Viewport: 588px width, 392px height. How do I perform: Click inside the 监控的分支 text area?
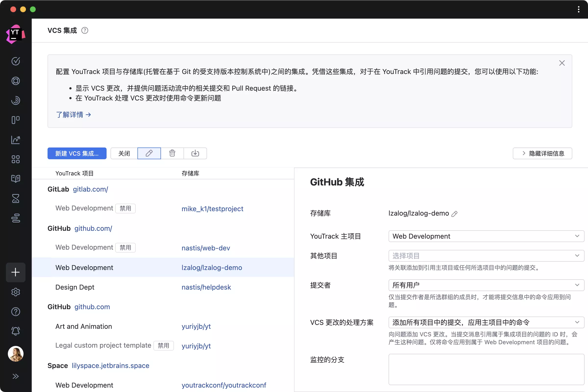(486, 369)
